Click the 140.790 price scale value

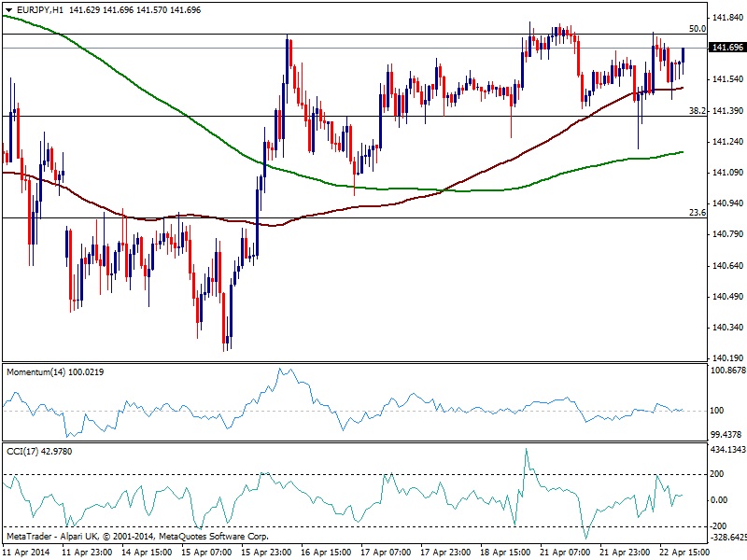727,234
